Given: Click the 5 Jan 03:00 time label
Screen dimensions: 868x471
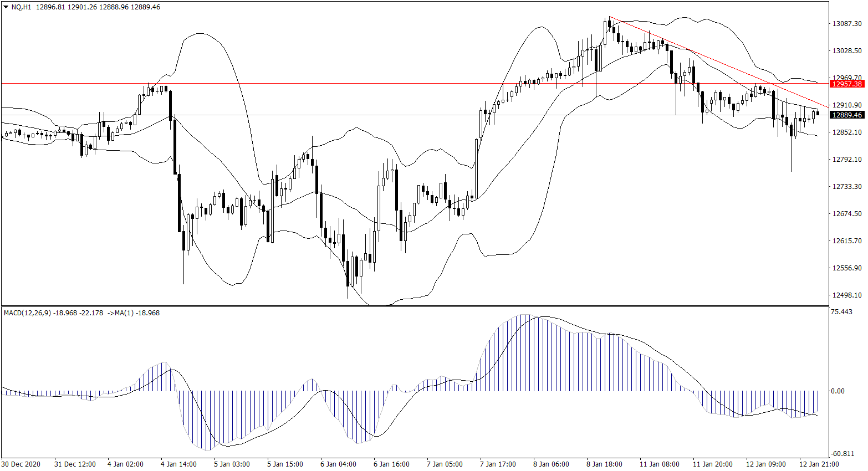Looking at the screenshot, I should [232, 464].
